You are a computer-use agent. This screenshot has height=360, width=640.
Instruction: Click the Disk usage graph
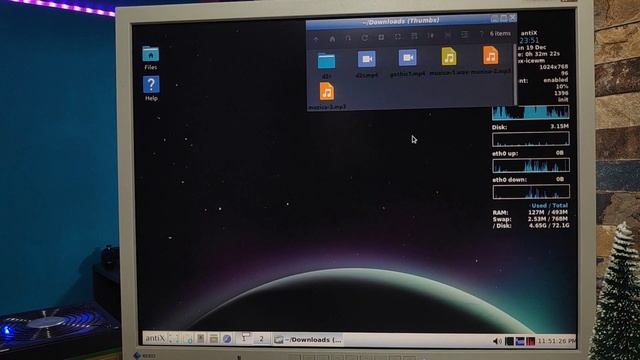pyautogui.click(x=531, y=139)
